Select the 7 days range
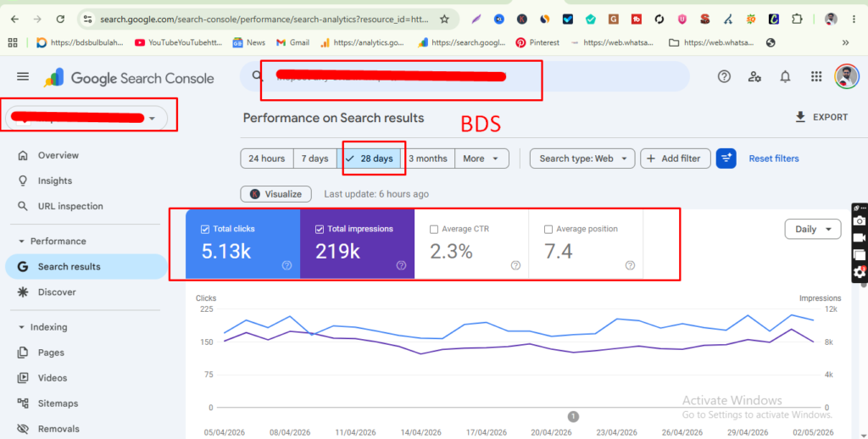This screenshot has width=868, height=439. [315, 158]
